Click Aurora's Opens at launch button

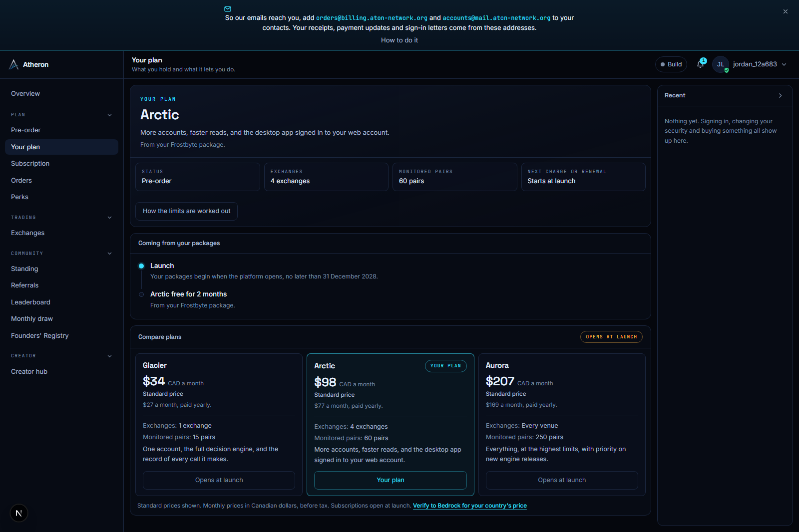[562, 480]
